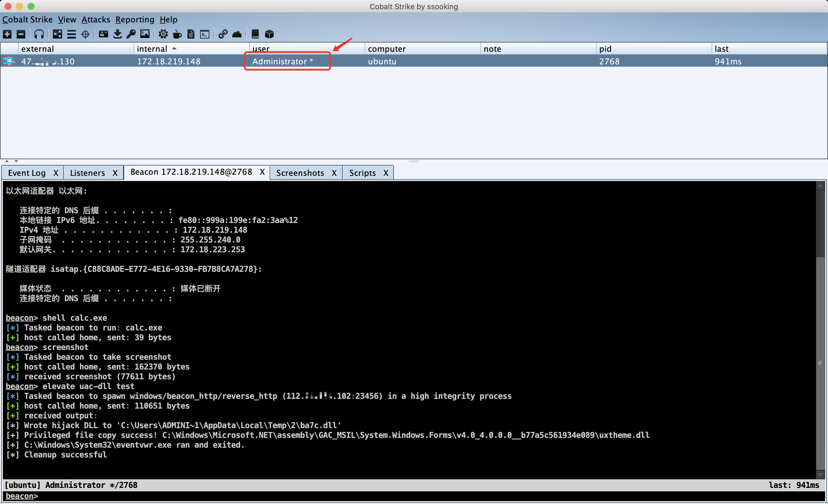The width and height of the screenshot is (828, 504).
Task: Click the gear payload generator icon
Action: pyautogui.click(x=163, y=34)
